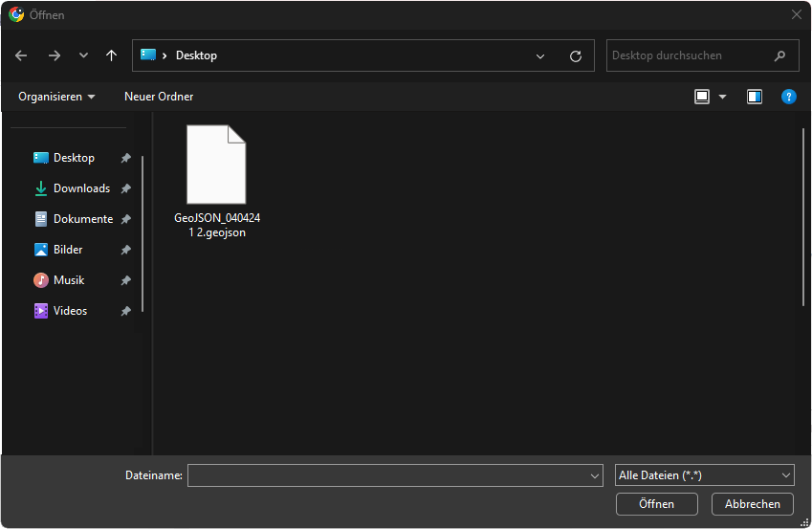Cancel the dialog with Abbrechen
812x529 pixels.
tap(753, 504)
